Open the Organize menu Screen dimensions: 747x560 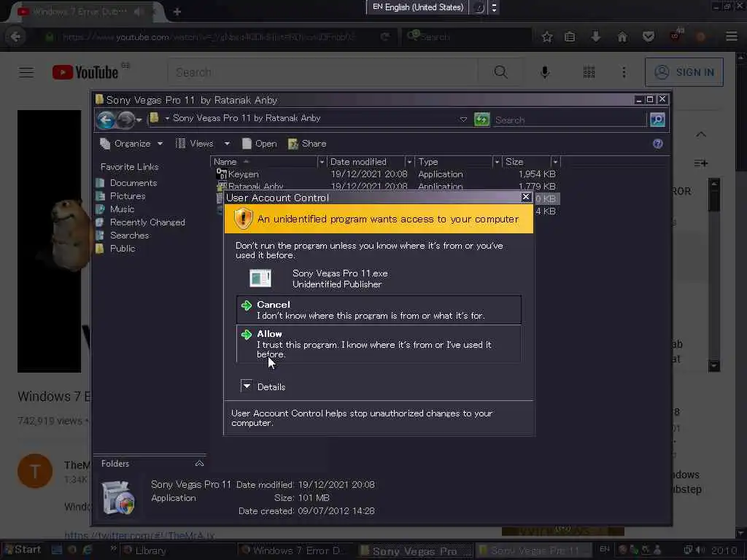[x=131, y=144]
